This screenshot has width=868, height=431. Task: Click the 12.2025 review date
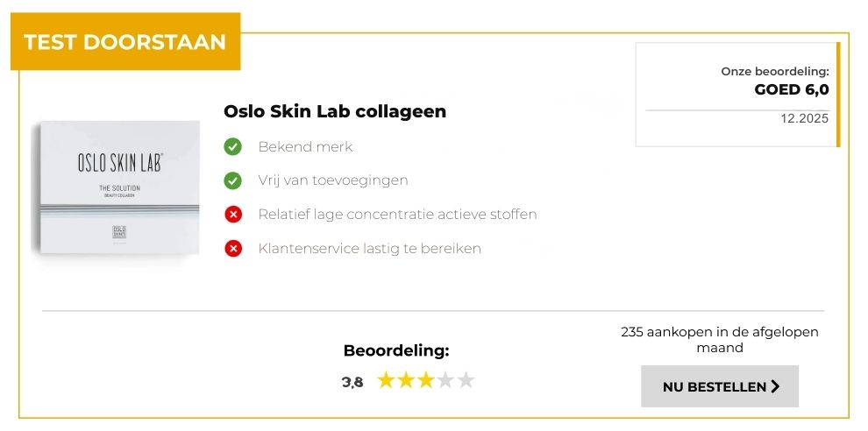(804, 119)
